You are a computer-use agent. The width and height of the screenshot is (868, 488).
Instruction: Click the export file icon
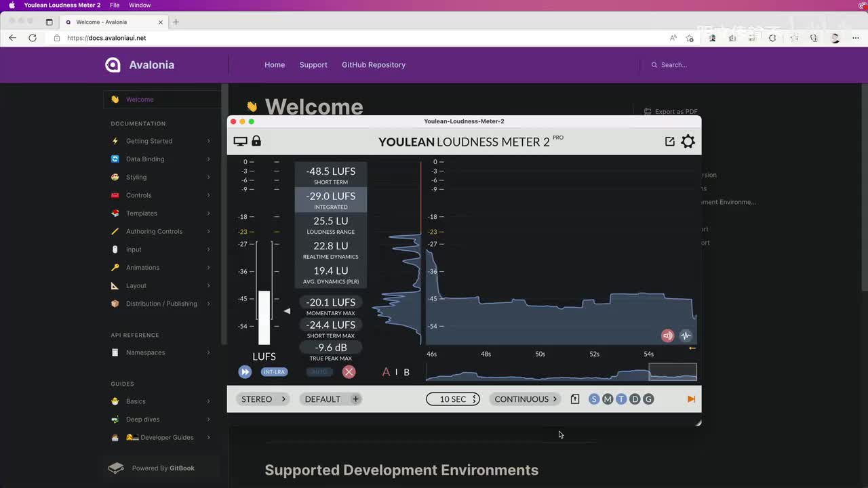pyautogui.click(x=575, y=399)
